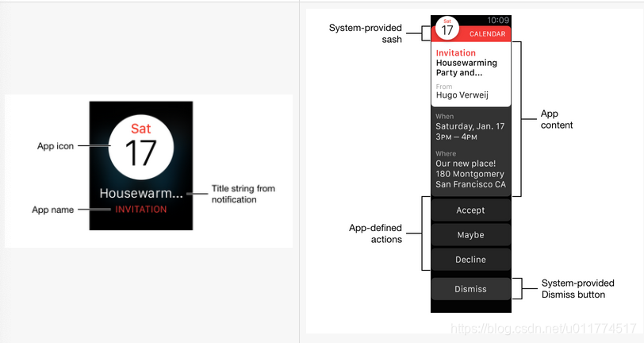644x343 pixels.
Task: Click the large calendar app icon Sat 17
Action: (x=141, y=147)
